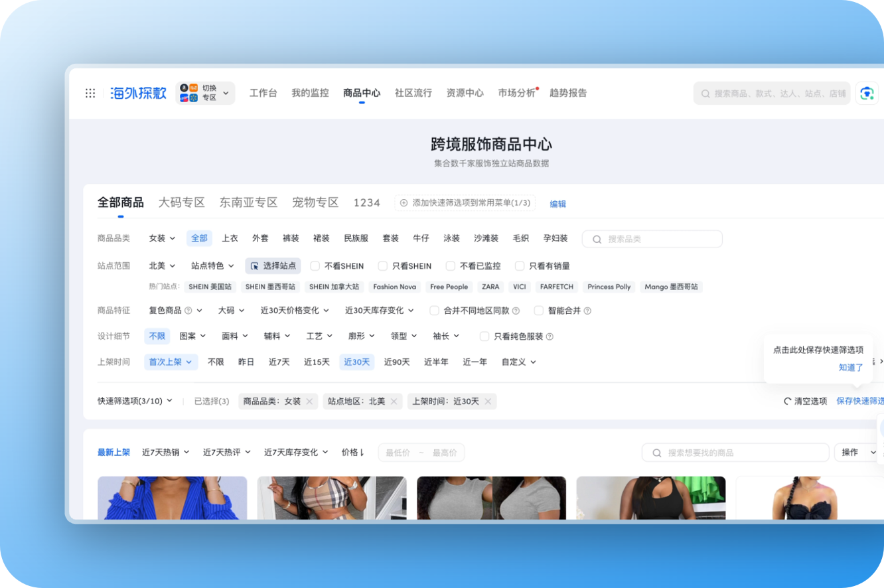Click the 知道了 link in the tooltip
The width and height of the screenshot is (884, 588).
850,368
